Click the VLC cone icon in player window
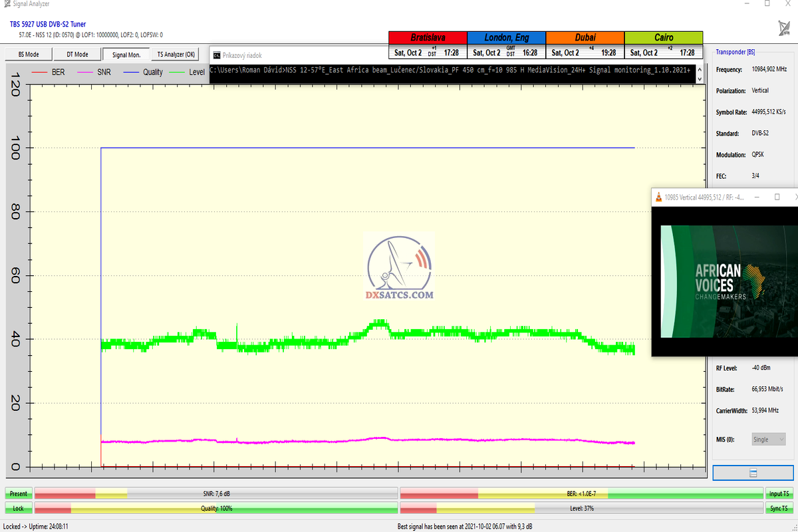This screenshot has width=798, height=532. click(658, 198)
